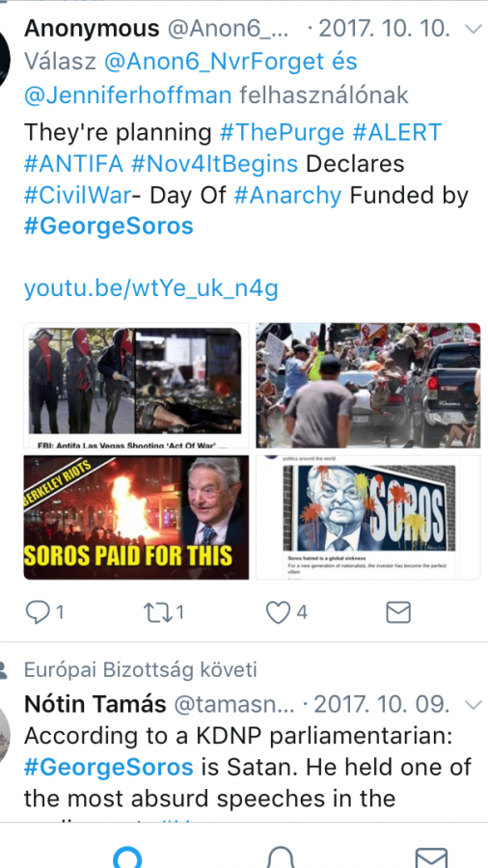488x868 pixels.
Task: View the painted Soros billboard image
Action: [368, 517]
